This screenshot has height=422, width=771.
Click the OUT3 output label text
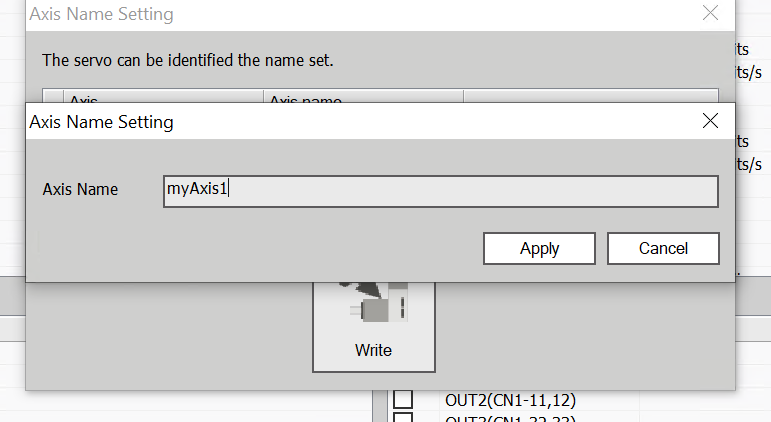(510, 418)
